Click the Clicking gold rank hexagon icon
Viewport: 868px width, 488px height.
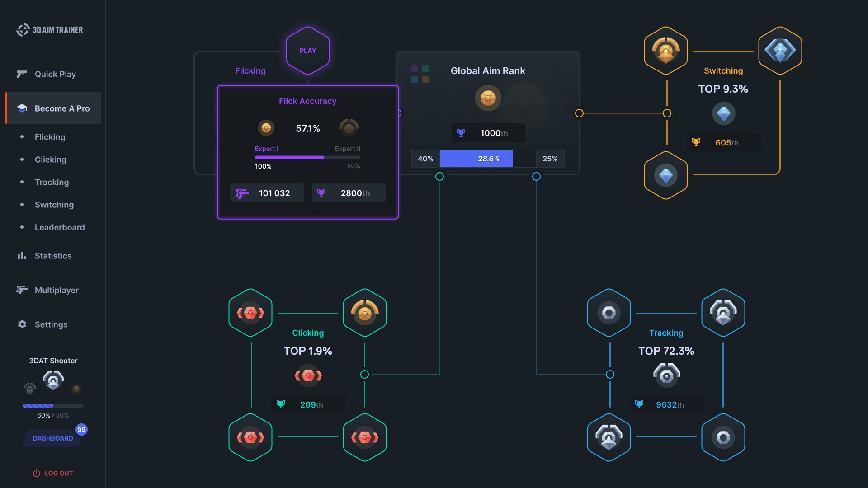[363, 313]
